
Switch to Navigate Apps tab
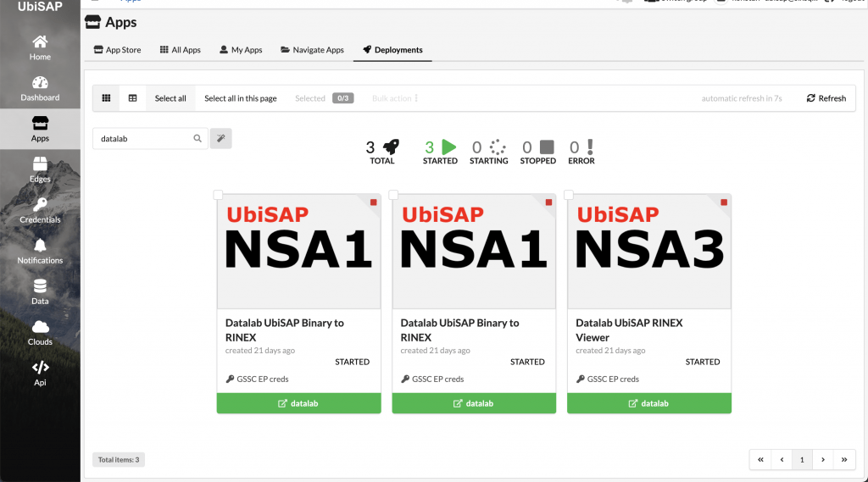312,50
